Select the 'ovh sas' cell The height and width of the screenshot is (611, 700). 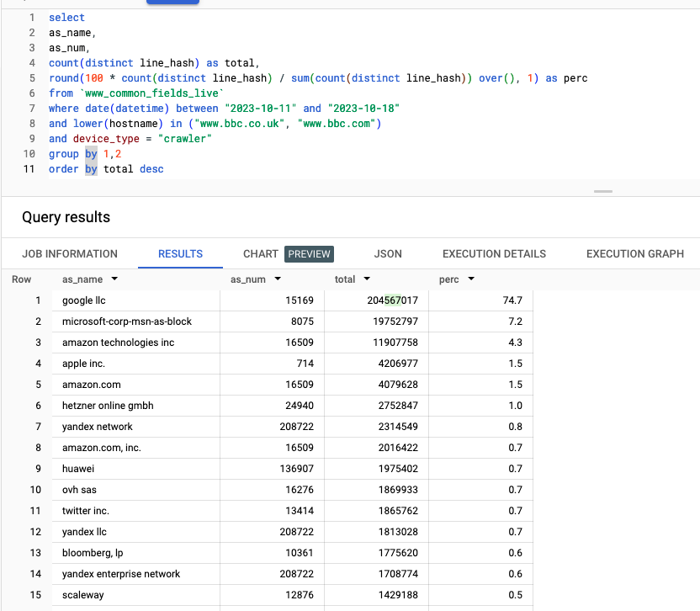click(x=135, y=489)
